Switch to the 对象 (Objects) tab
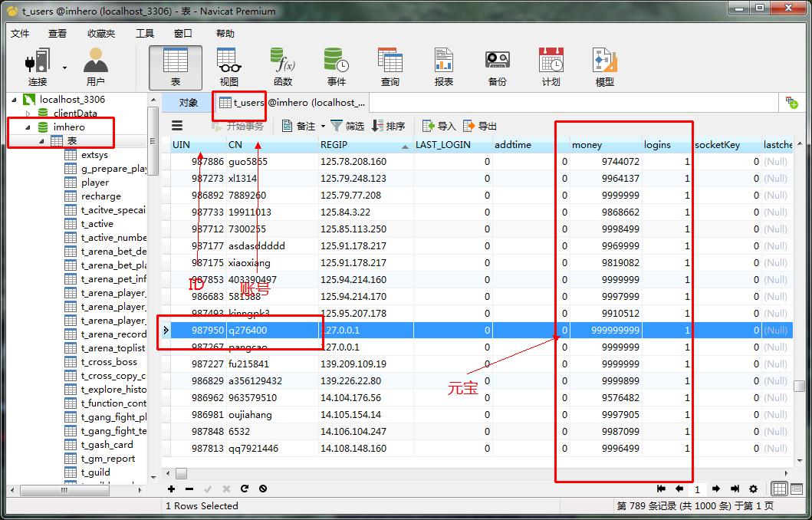 (188, 103)
